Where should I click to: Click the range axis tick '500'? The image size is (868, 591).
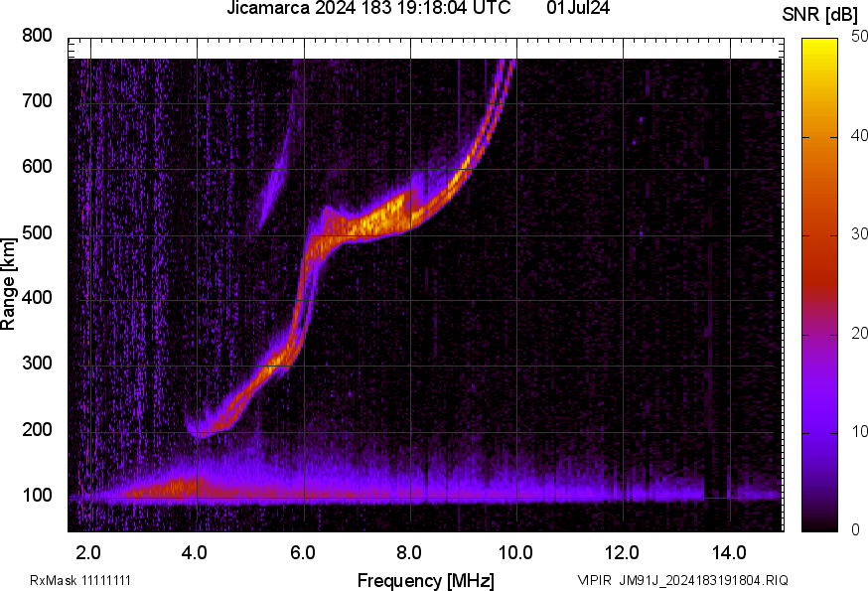[37, 232]
